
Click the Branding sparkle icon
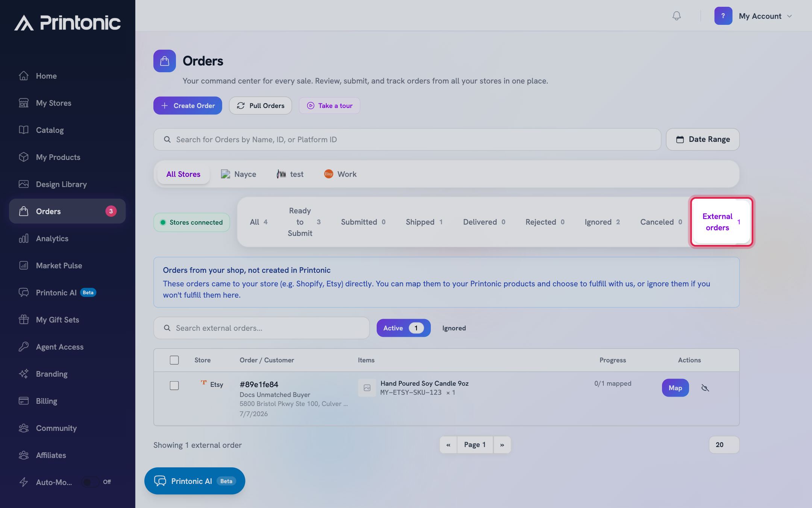click(x=24, y=374)
